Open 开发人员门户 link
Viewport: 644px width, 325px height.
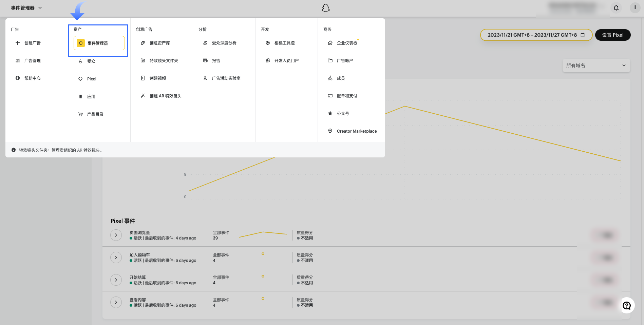[x=286, y=61]
